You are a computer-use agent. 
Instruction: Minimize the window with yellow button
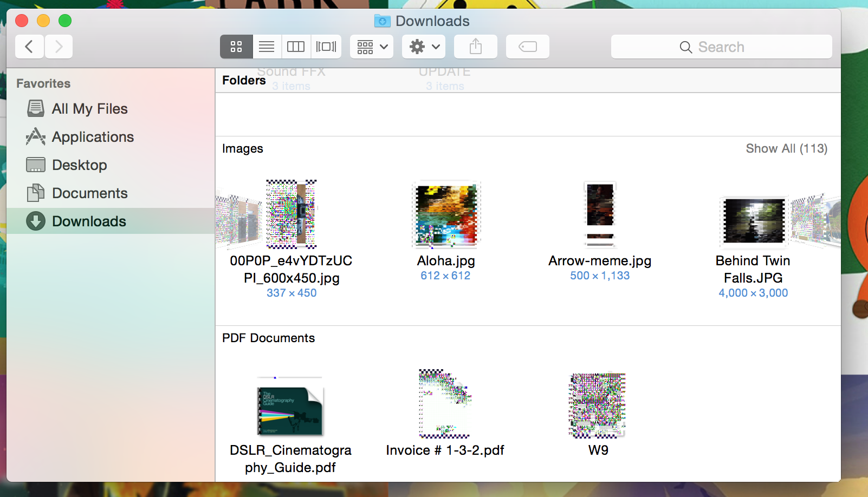pos(43,21)
